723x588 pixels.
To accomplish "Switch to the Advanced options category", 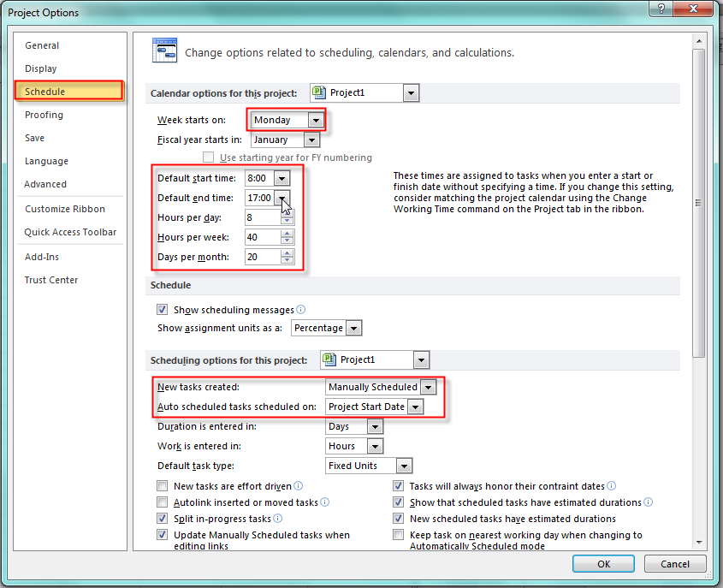I will point(45,184).
